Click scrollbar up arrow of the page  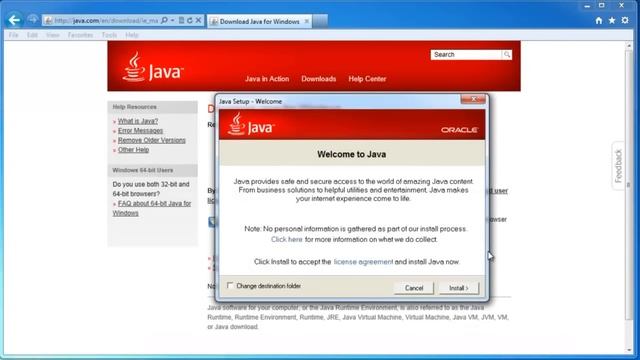pyautogui.click(x=629, y=46)
